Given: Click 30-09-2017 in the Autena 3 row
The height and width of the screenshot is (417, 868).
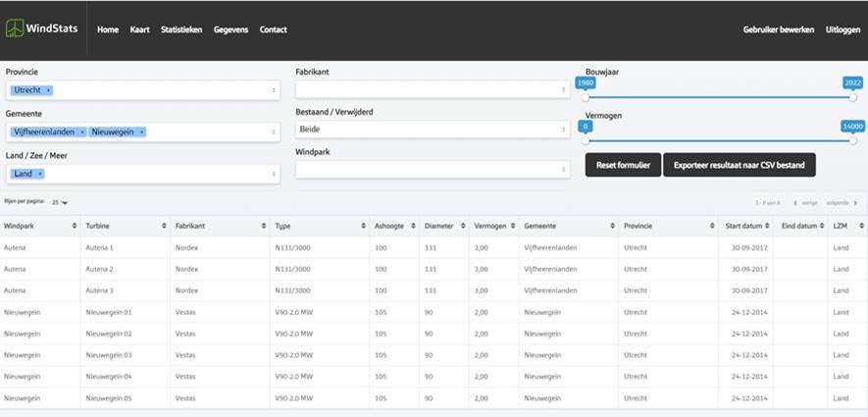Looking at the screenshot, I should point(749,290).
